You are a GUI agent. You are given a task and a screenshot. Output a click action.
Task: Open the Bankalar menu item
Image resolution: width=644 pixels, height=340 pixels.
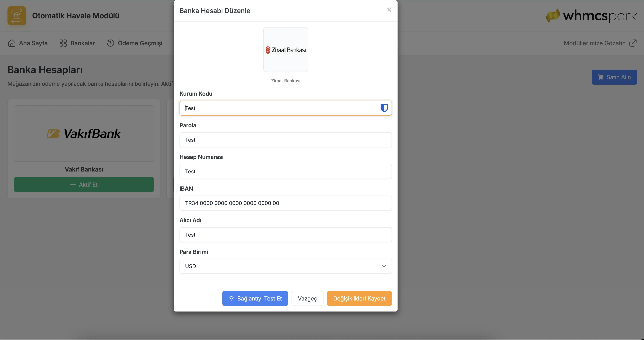(77, 43)
